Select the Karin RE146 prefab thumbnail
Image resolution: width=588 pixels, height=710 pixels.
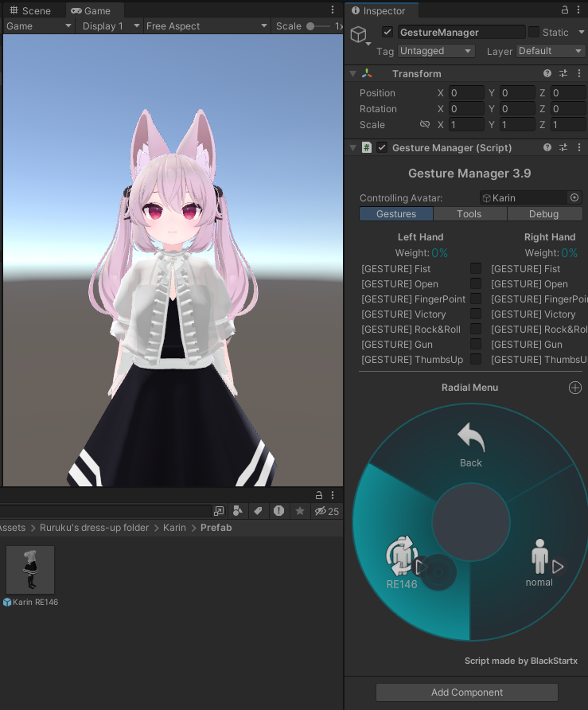(30, 570)
